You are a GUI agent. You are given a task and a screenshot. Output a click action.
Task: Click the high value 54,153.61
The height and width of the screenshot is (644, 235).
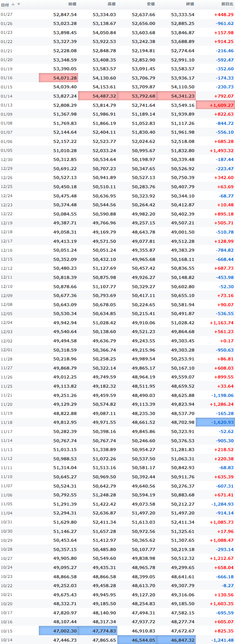click(104, 87)
